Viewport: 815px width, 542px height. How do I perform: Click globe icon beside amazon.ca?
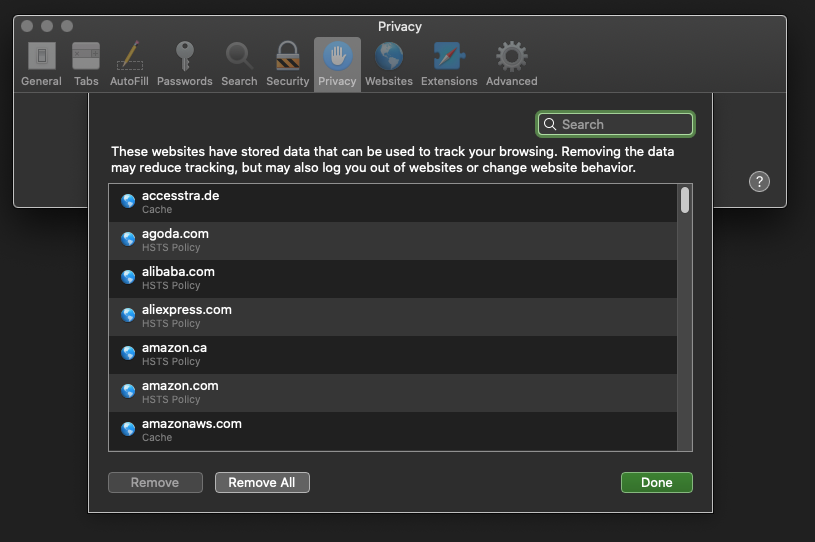(x=128, y=353)
